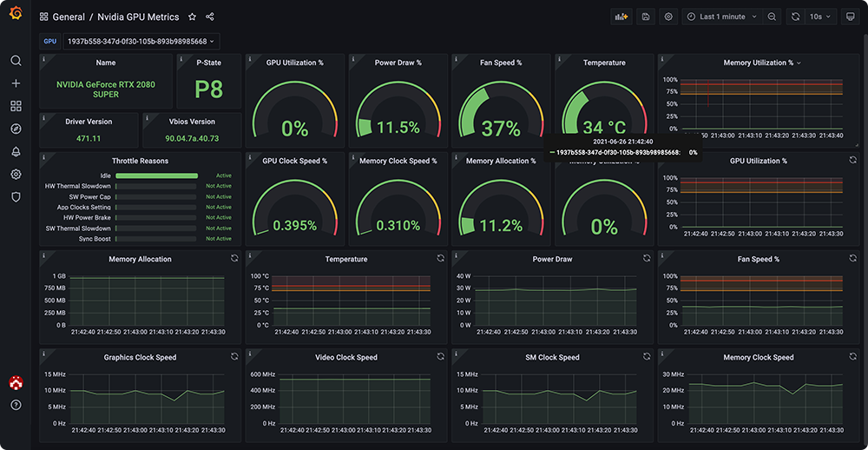Open the P-State panel title menu
This screenshot has height=450, width=868.
click(x=208, y=63)
